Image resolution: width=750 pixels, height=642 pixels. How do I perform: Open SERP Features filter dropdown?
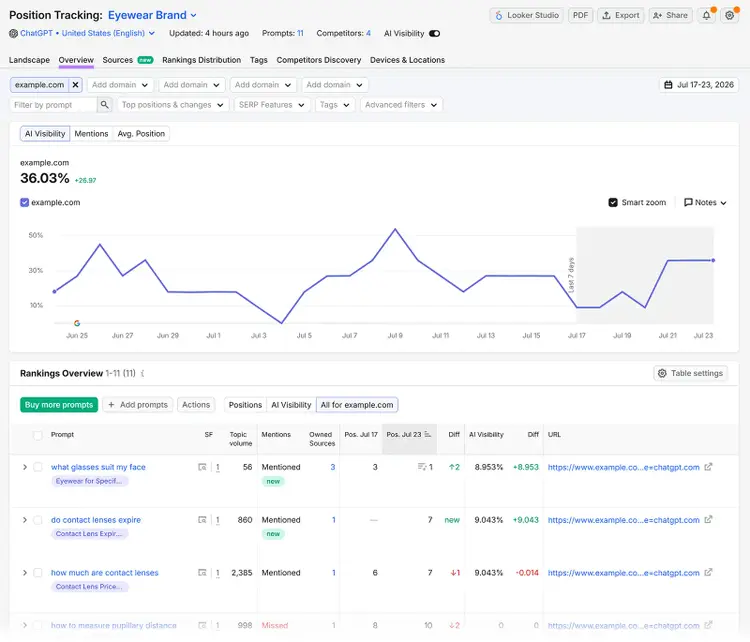[272, 105]
